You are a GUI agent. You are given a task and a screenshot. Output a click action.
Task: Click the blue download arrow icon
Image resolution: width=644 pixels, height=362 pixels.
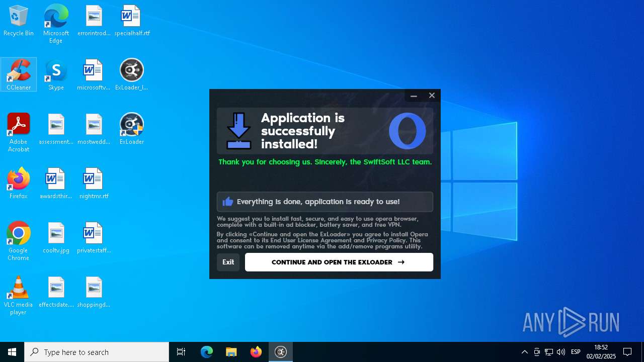238,131
